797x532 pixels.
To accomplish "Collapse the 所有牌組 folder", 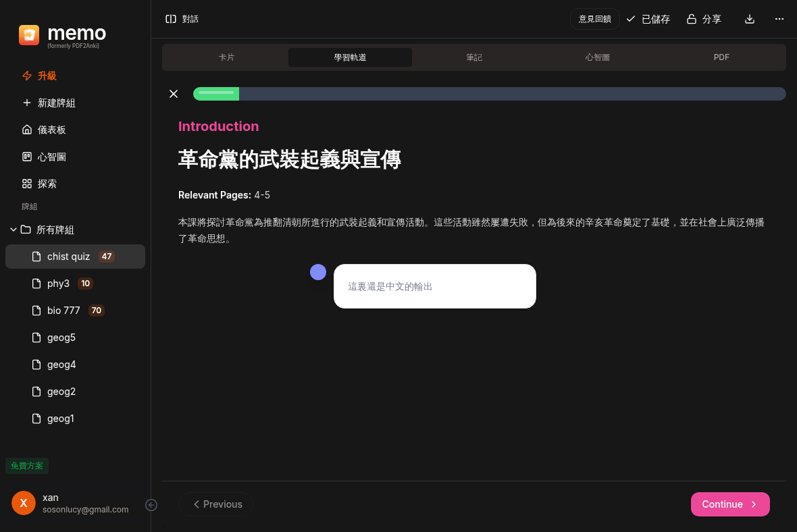I will pos(14,230).
